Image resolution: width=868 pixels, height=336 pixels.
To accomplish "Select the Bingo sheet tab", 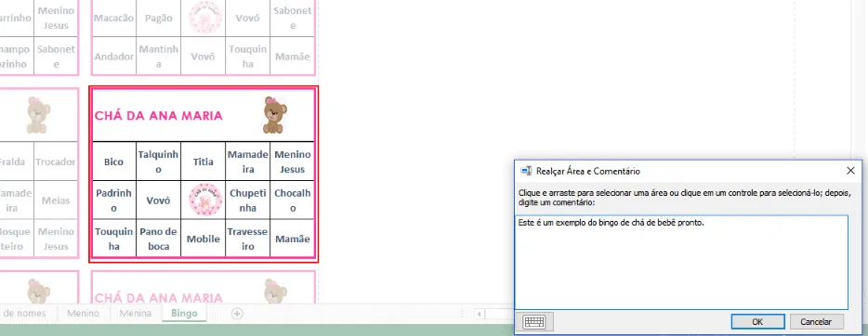I will 184,314.
